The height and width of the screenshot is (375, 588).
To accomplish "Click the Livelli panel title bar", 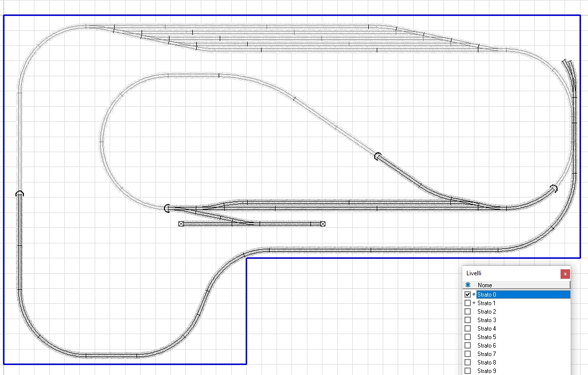I will pyautogui.click(x=508, y=273).
